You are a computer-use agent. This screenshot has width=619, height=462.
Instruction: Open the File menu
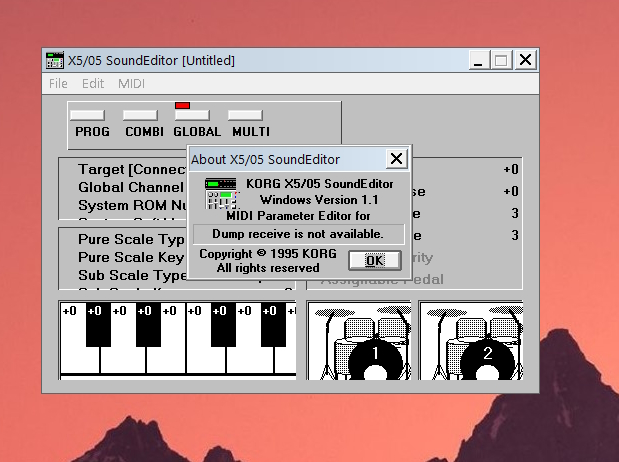point(58,84)
